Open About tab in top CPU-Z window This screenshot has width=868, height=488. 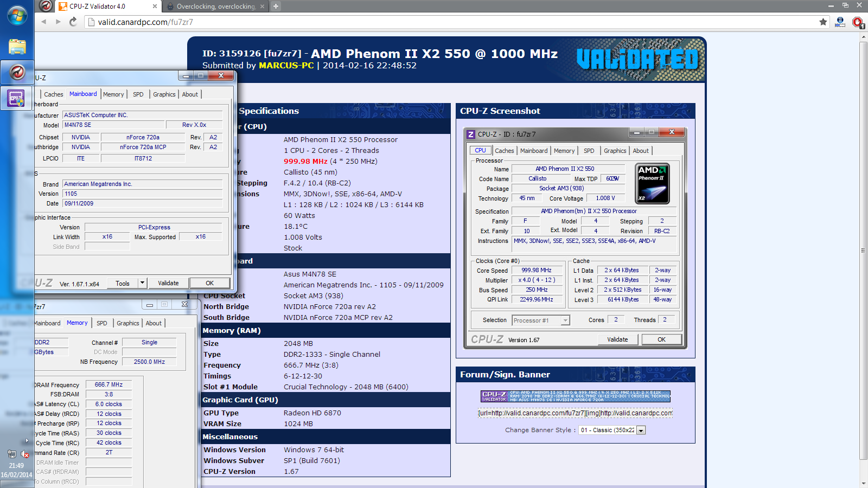point(190,94)
